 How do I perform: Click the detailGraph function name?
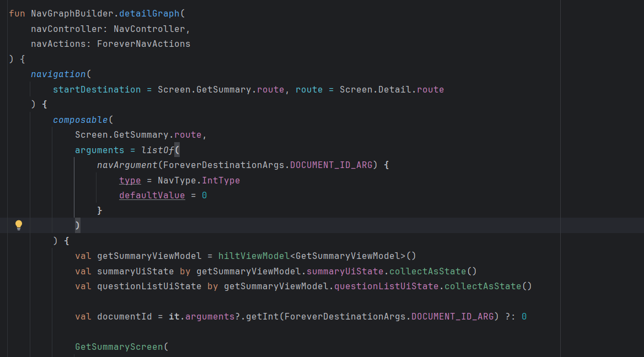coord(149,14)
